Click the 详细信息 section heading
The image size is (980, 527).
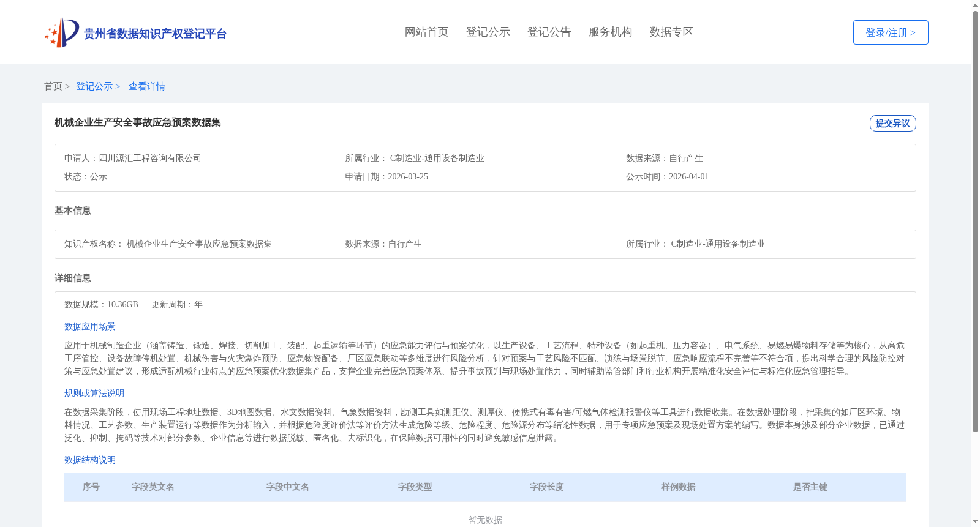tap(72, 278)
